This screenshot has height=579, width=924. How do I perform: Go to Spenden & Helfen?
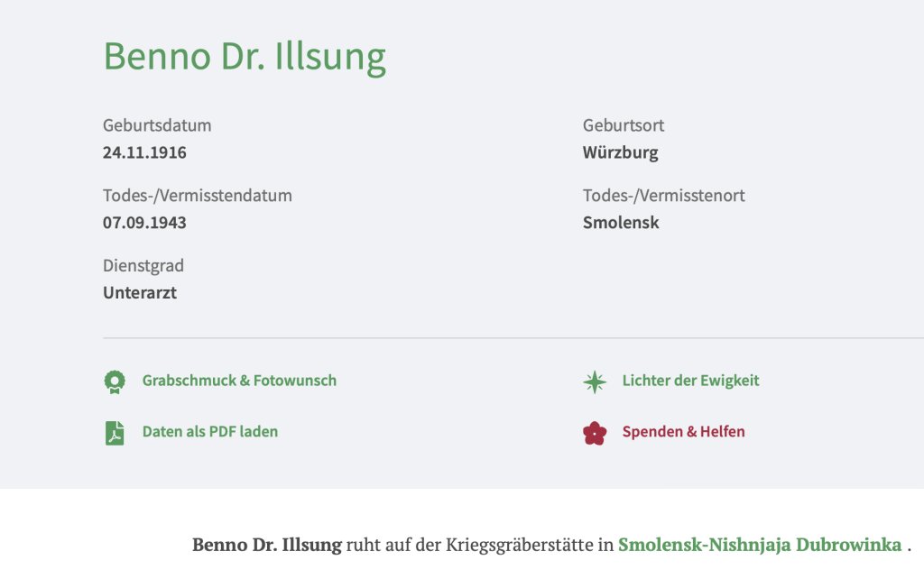[683, 432]
